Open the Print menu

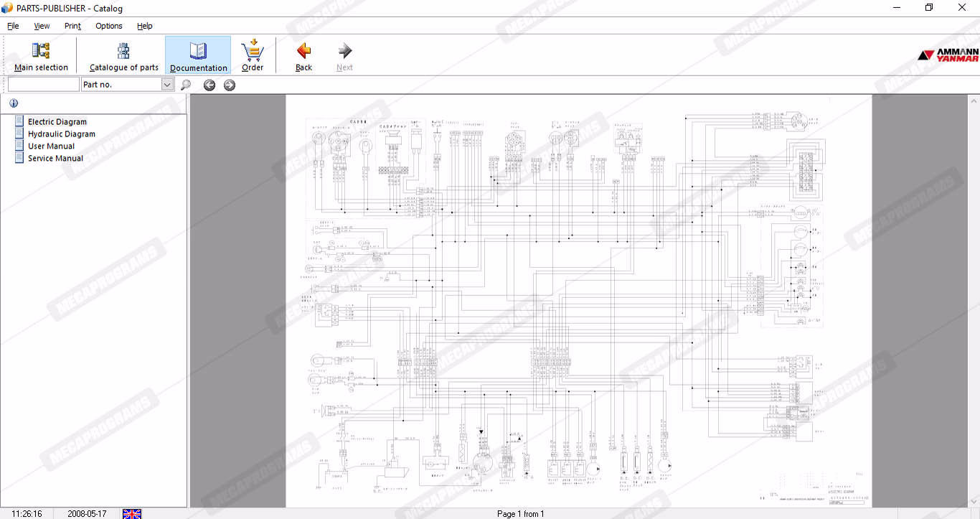(x=72, y=26)
